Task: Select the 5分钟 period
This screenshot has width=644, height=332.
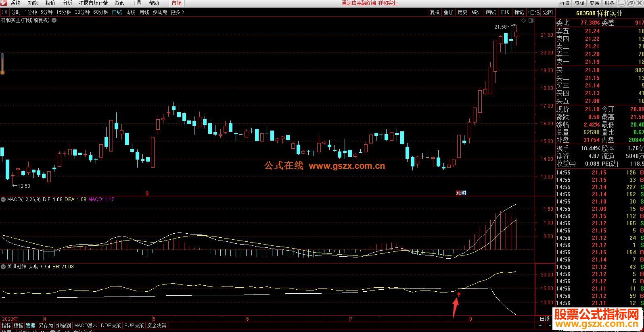Action: (46, 12)
